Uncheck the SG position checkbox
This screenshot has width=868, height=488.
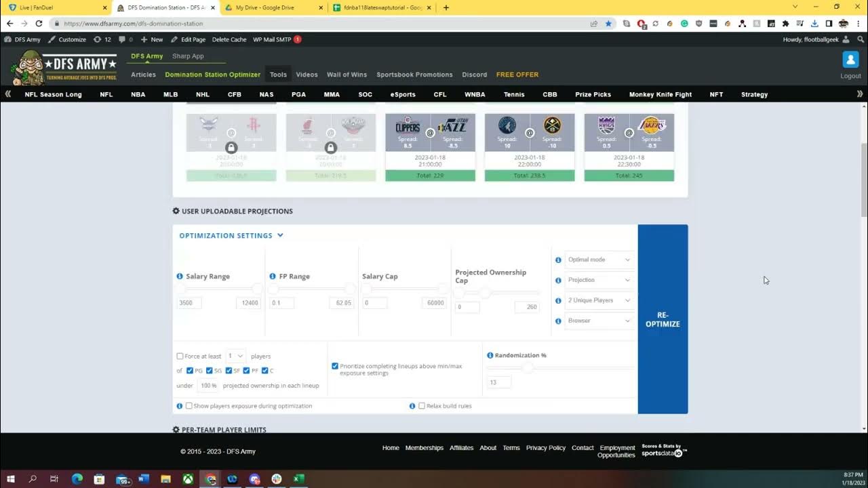click(210, 371)
